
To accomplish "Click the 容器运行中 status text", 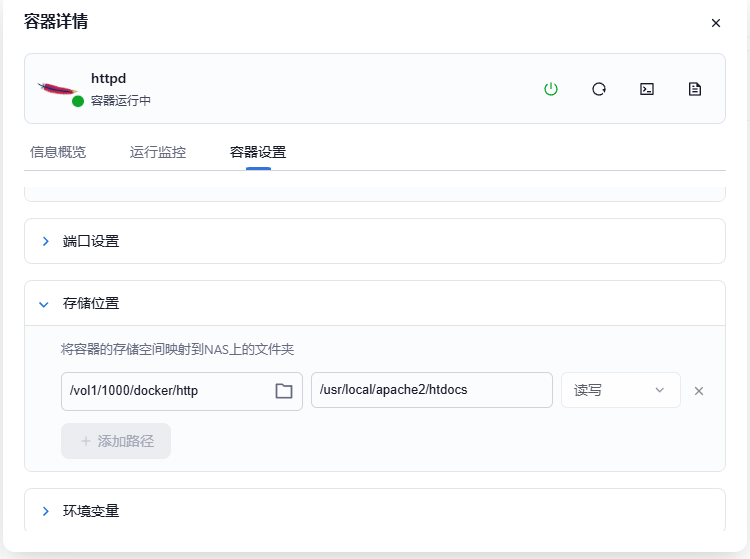I will pos(121,100).
